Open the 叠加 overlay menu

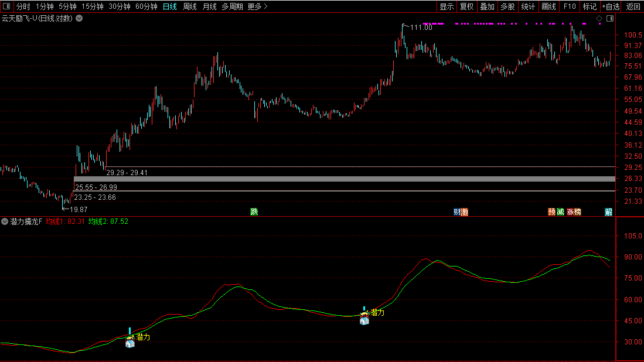[x=488, y=6]
